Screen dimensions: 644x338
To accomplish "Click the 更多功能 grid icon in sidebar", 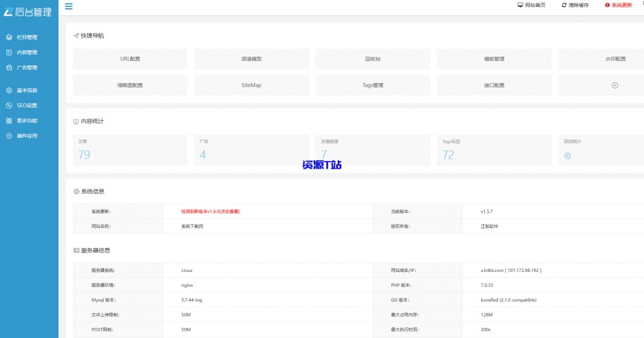I will (9, 120).
